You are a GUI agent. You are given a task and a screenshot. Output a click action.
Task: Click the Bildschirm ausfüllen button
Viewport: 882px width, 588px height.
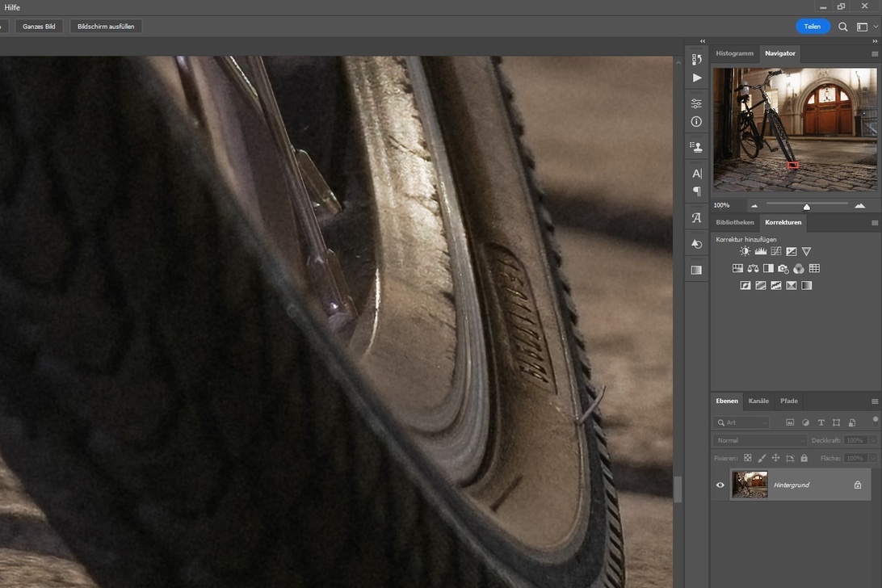(x=106, y=27)
